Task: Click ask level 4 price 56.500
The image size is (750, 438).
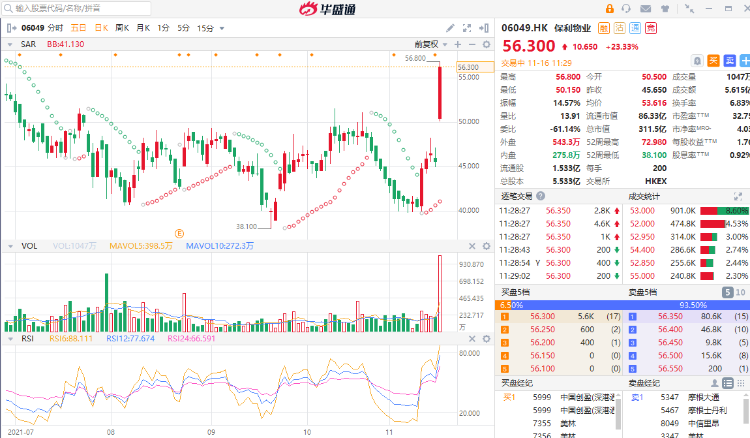Action: click(x=670, y=356)
